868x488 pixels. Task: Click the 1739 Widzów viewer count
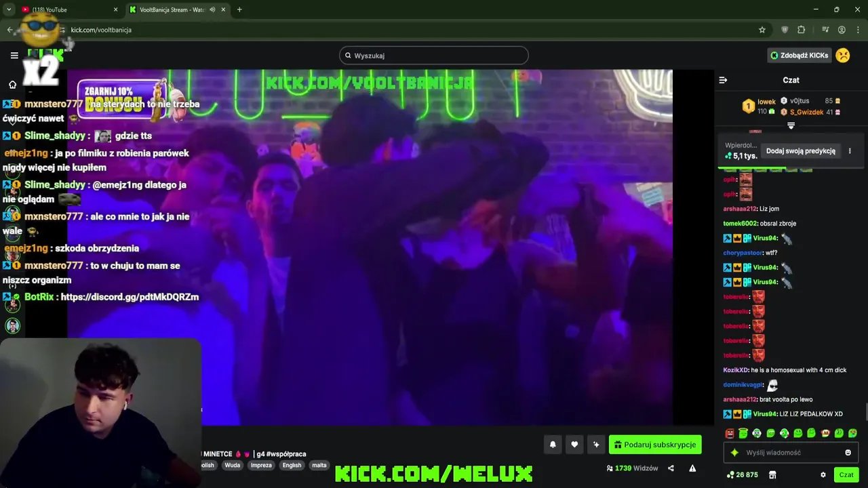[x=632, y=468]
